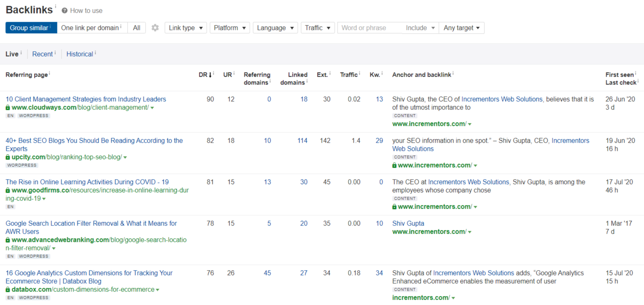Viewport: 644px width, 305px height.
Task: Select the All links mode
Action: [137, 28]
